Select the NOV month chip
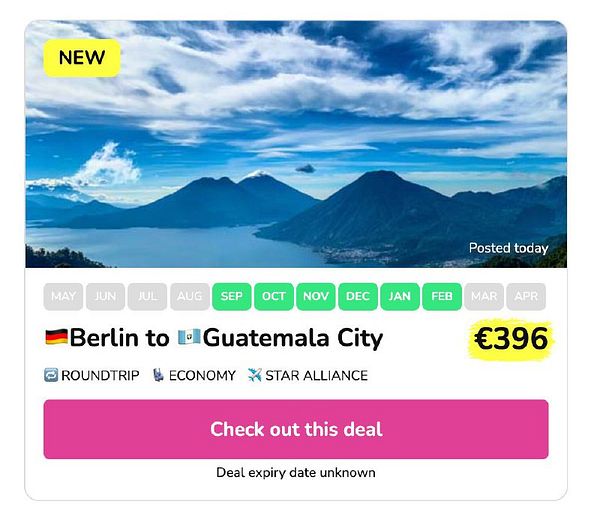600x517 pixels. click(x=316, y=297)
